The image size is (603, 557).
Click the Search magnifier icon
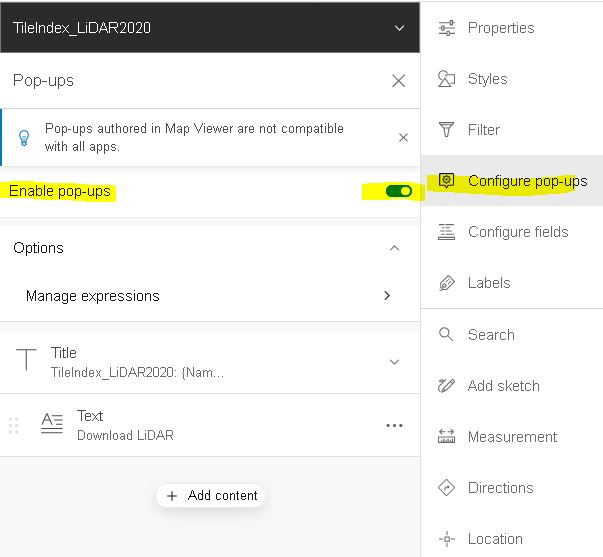coord(447,335)
